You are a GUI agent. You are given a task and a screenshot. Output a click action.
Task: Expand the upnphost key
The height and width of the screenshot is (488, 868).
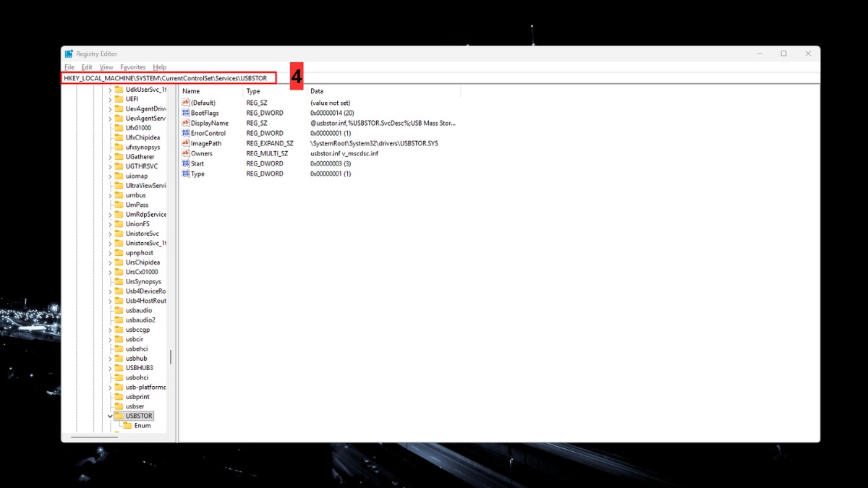(110, 253)
